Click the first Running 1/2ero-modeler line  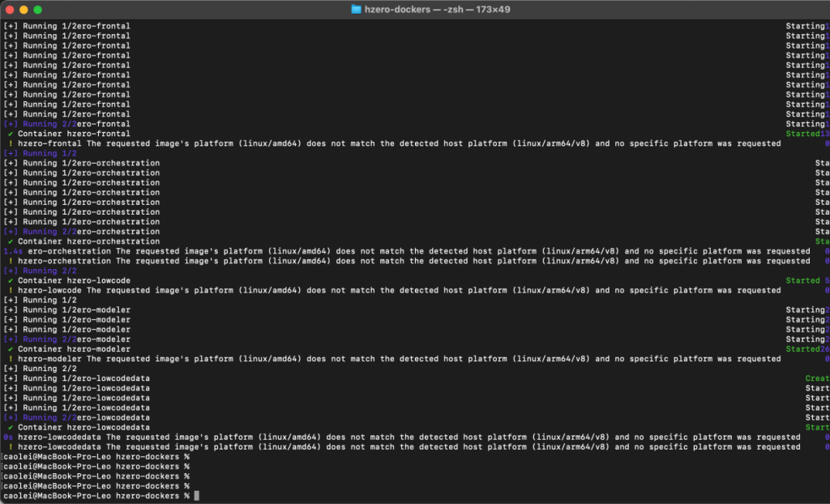(x=67, y=310)
